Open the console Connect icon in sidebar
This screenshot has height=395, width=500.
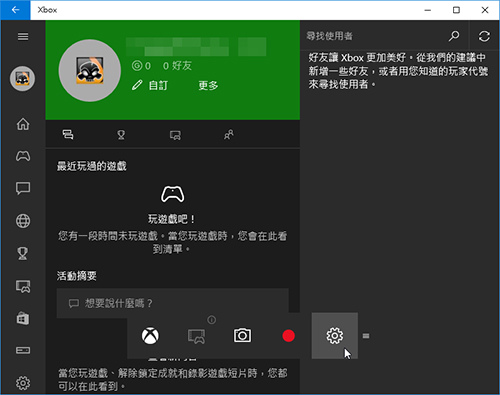click(23, 350)
